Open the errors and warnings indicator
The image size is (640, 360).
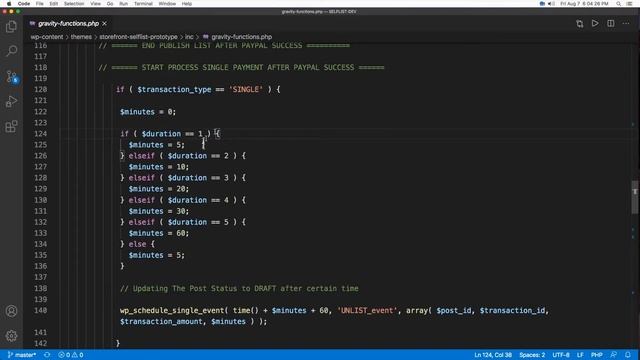point(71,355)
